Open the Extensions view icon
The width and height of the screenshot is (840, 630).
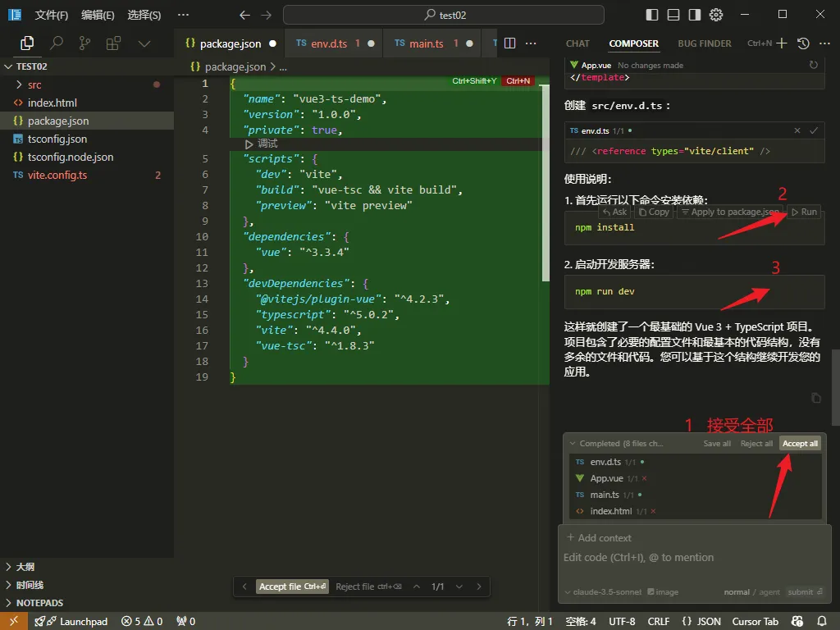(x=113, y=43)
